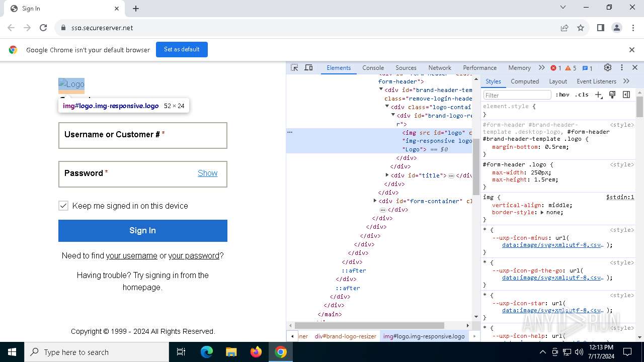Follow the your username recovery link
The width and height of the screenshot is (644, 362).
point(131,255)
